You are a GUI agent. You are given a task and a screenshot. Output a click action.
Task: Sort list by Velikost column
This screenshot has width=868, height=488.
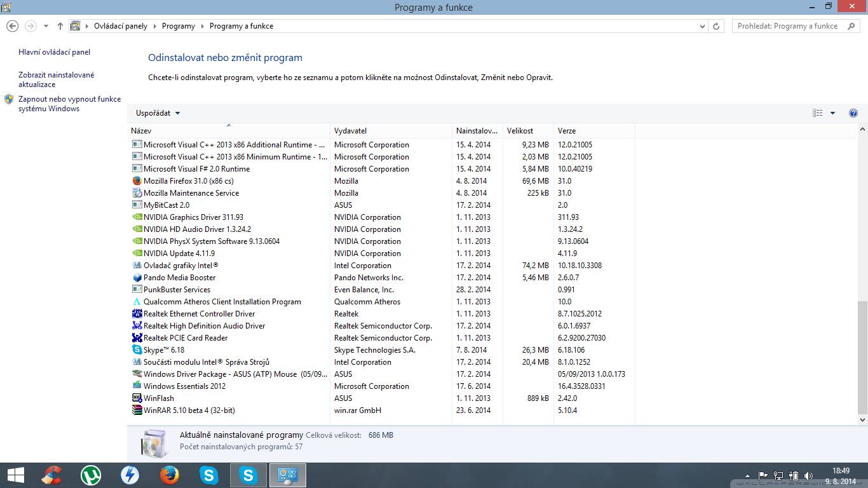click(x=528, y=131)
